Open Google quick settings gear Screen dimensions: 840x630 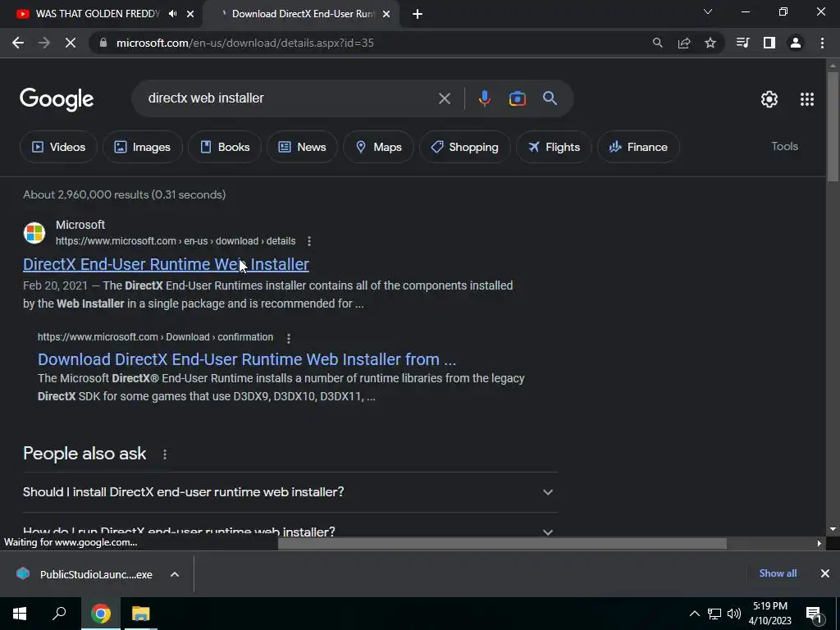click(769, 99)
